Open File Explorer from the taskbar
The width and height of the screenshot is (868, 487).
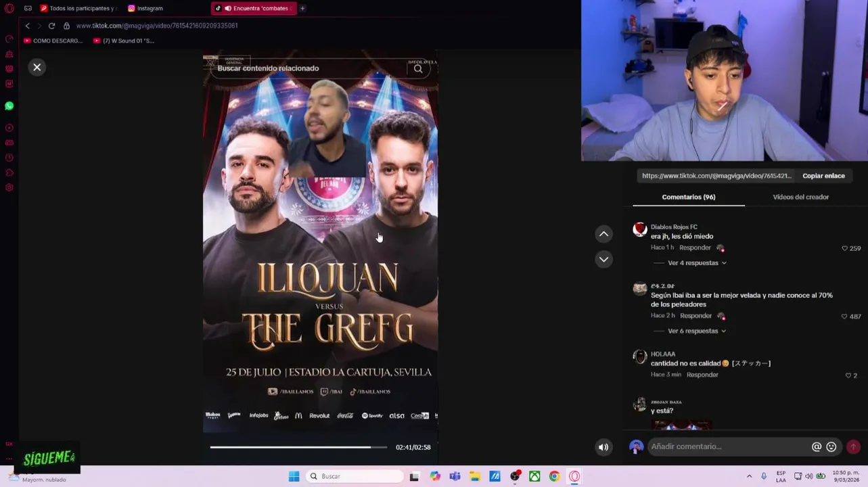(475, 476)
